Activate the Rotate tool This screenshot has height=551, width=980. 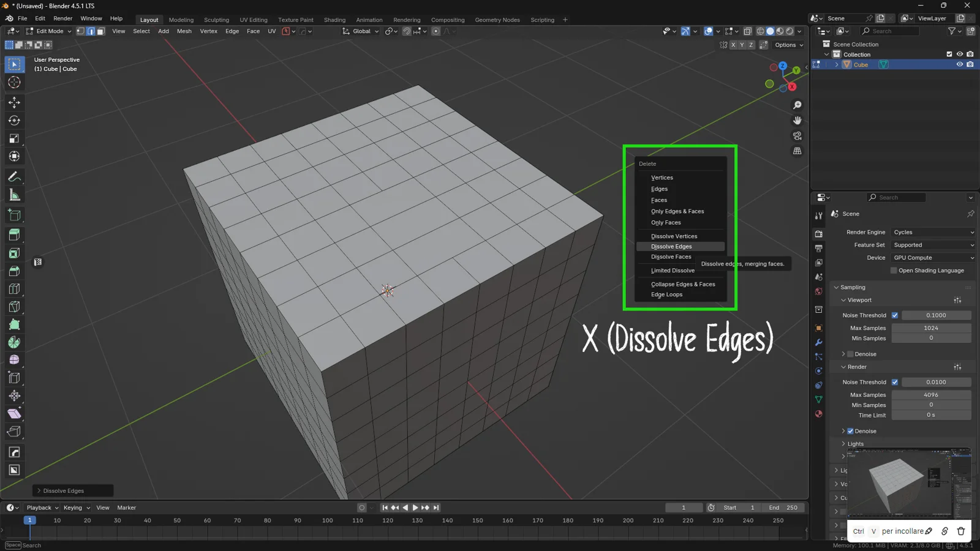(x=14, y=121)
